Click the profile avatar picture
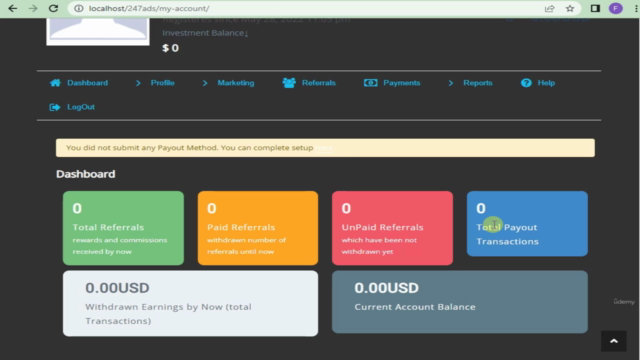Image resolution: width=640 pixels, height=360 pixels. point(98,31)
